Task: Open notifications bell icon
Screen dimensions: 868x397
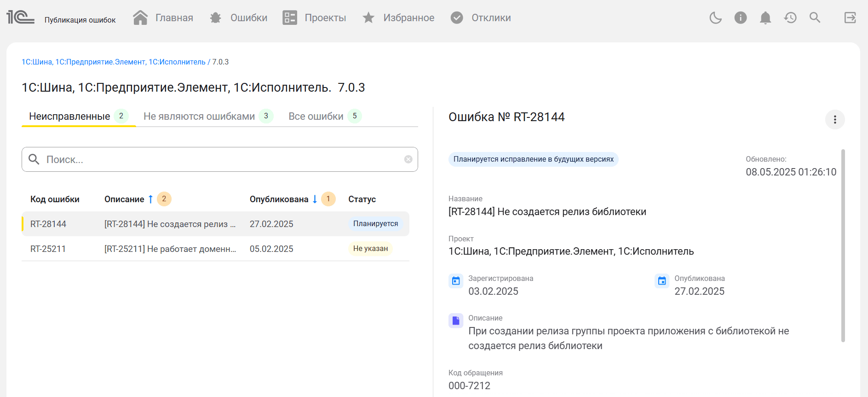Action: click(x=765, y=18)
